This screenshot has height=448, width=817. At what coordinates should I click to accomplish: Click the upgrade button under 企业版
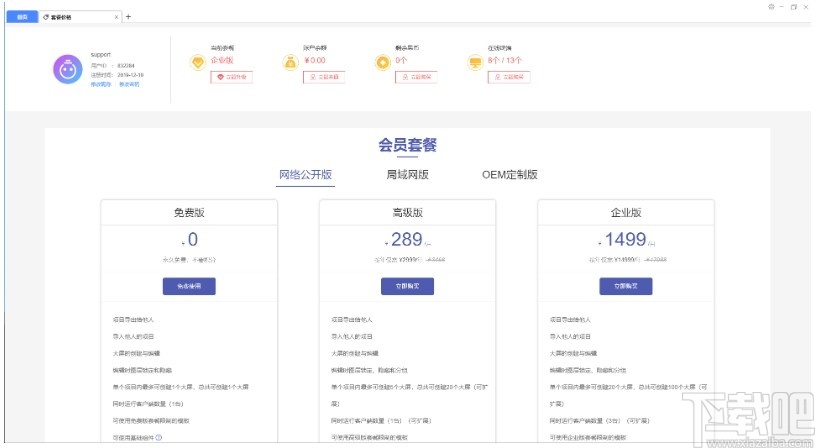coord(231,77)
